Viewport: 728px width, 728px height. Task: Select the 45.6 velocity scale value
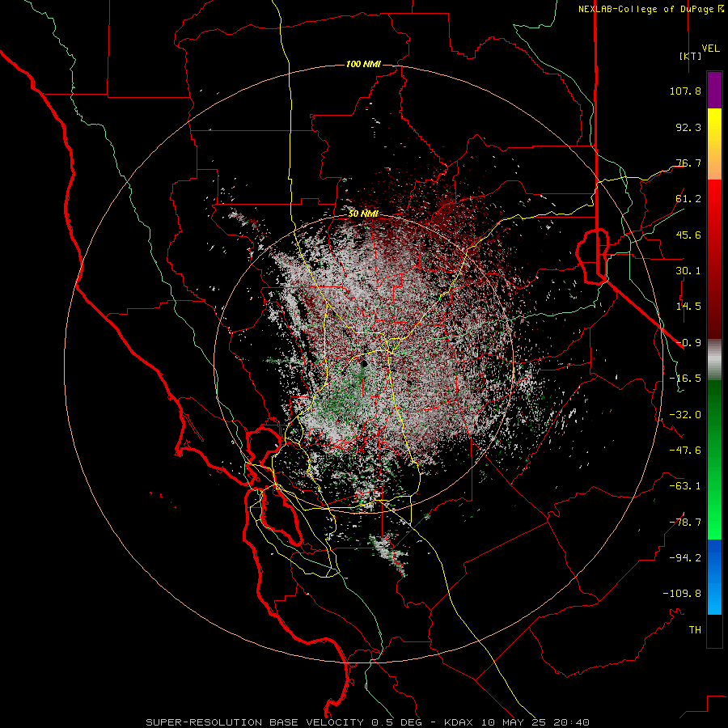pyautogui.click(x=688, y=235)
